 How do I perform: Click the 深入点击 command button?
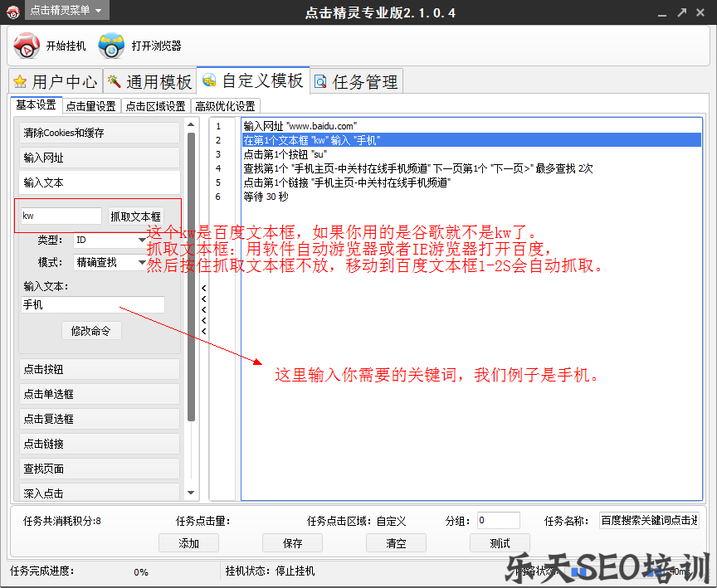(100, 492)
